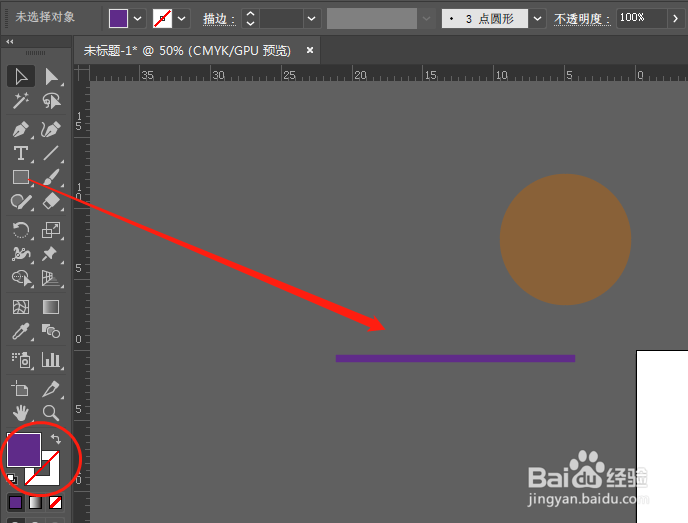Click the brown circle on canvas
This screenshot has height=523, width=688.
[x=566, y=240]
